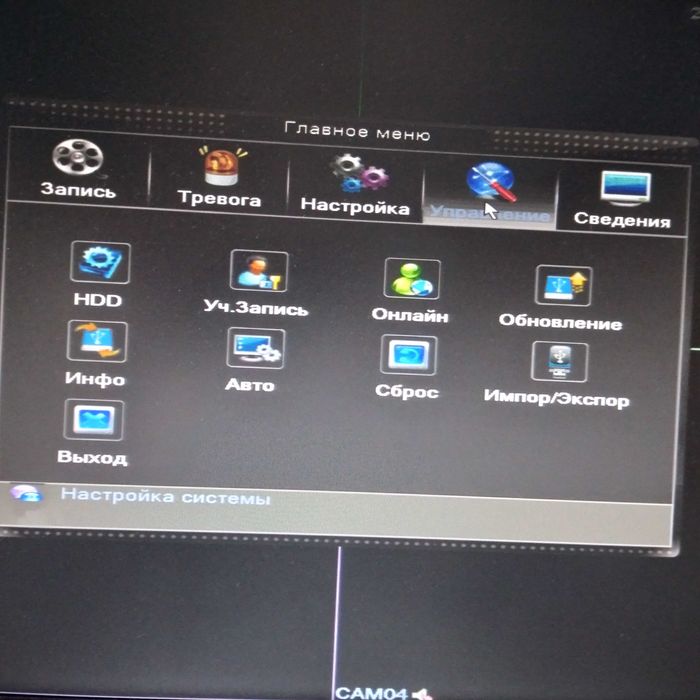Open Уч.Запись user account icon
Viewport: 700px width, 700px height.
(259, 271)
